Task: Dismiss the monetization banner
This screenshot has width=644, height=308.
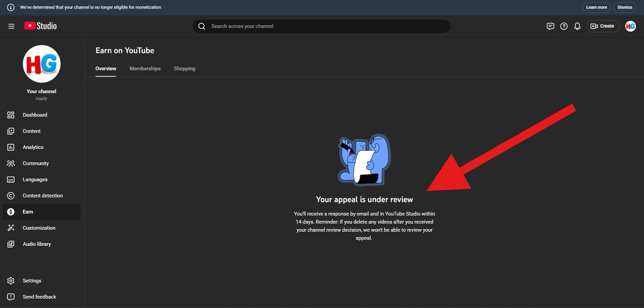Action: click(625, 8)
